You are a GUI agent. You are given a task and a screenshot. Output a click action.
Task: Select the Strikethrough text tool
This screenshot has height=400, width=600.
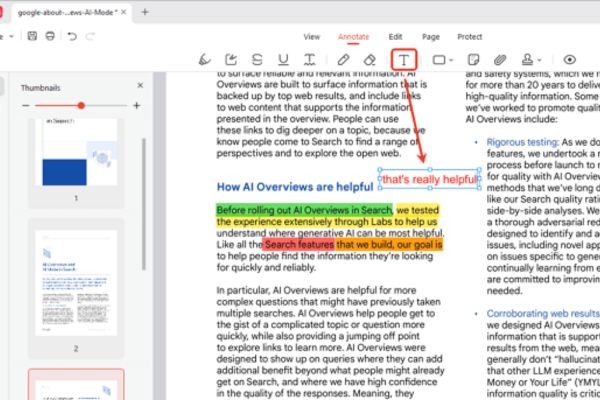click(258, 60)
